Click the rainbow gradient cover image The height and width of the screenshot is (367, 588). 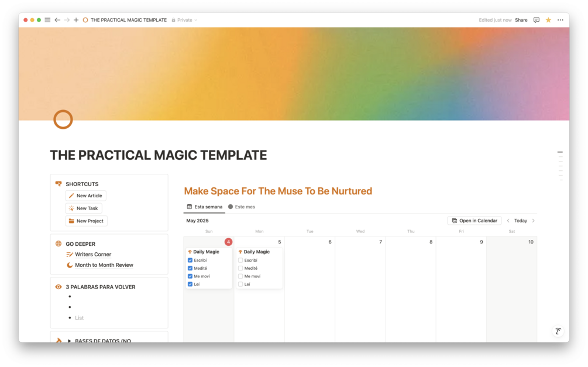(294, 74)
